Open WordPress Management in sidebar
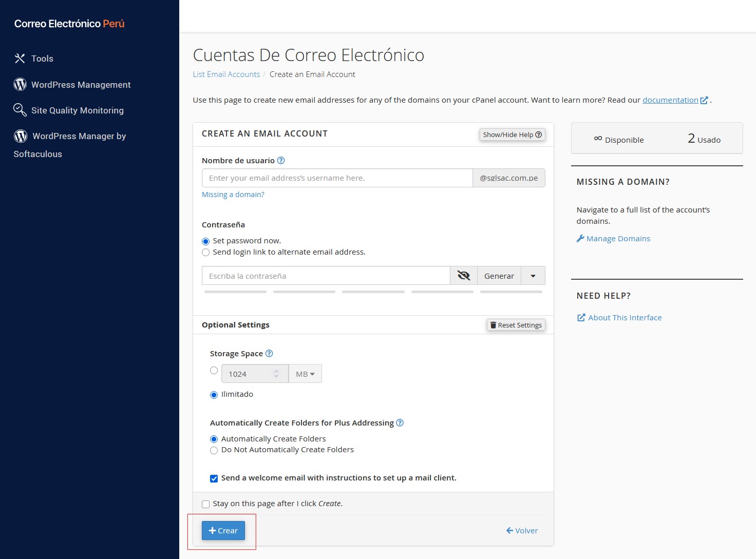 click(81, 85)
